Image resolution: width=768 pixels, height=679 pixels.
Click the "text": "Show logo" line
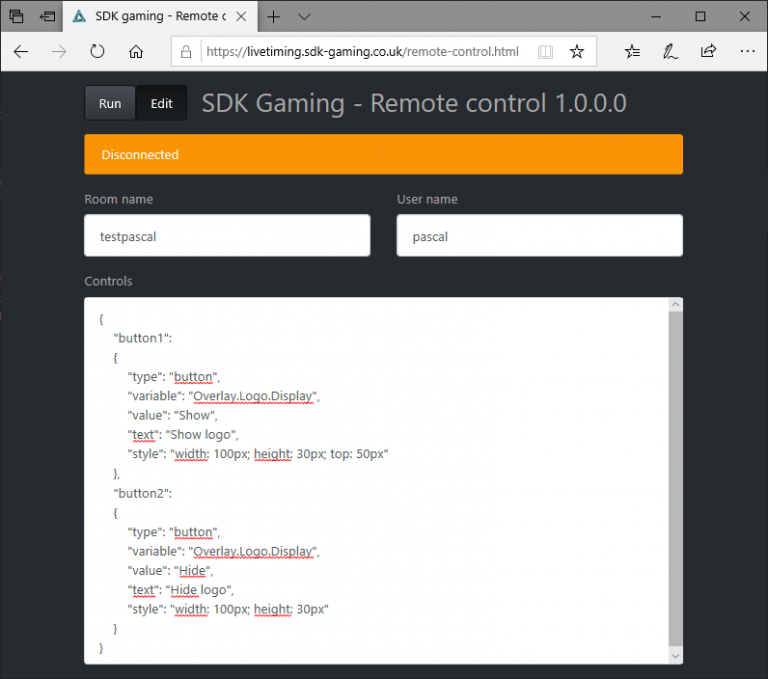point(183,435)
